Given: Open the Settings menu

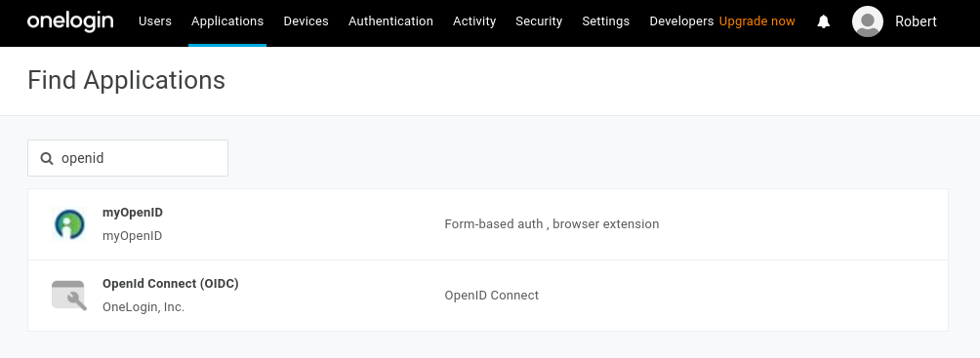Looking at the screenshot, I should (x=605, y=21).
